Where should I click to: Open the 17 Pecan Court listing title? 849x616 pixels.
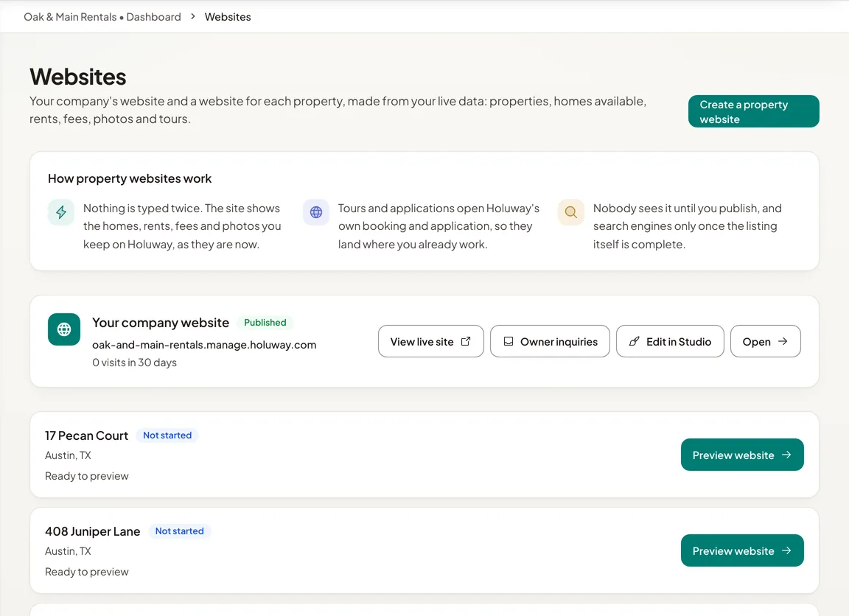click(x=87, y=435)
